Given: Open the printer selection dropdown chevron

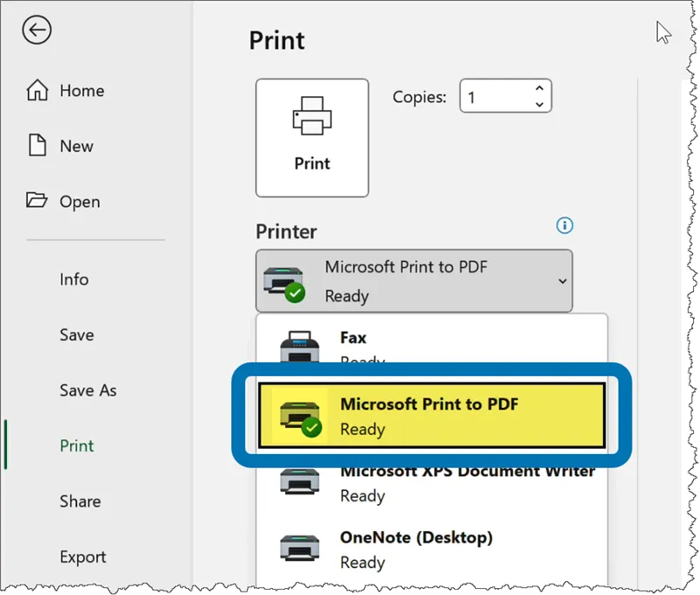Looking at the screenshot, I should point(563,281).
